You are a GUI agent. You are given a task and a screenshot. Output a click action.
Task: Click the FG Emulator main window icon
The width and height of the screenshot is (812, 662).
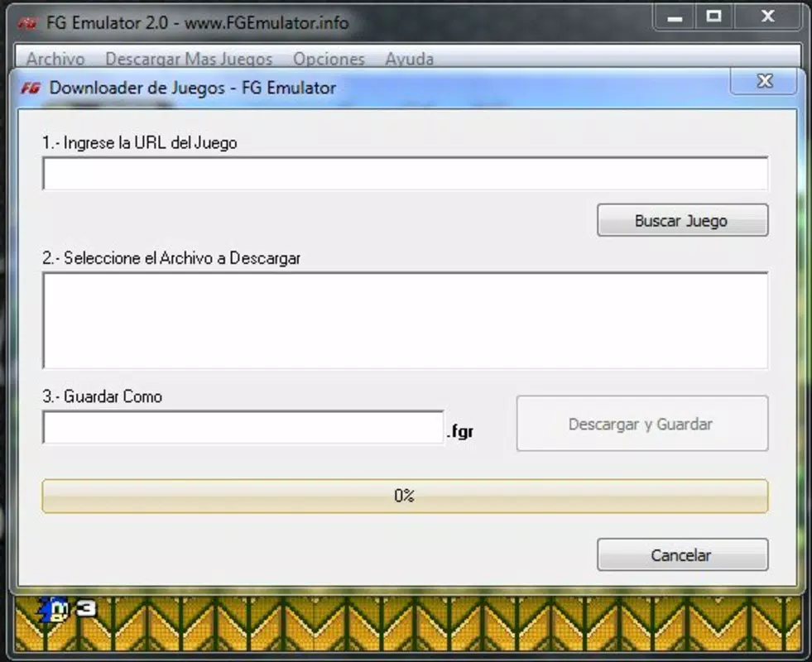pyautogui.click(x=27, y=23)
